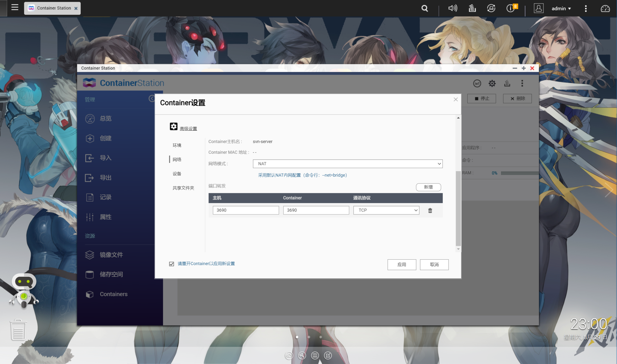Toggle restart Container checkbox
This screenshot has width=617, height=364.
(x=172, y=264)
